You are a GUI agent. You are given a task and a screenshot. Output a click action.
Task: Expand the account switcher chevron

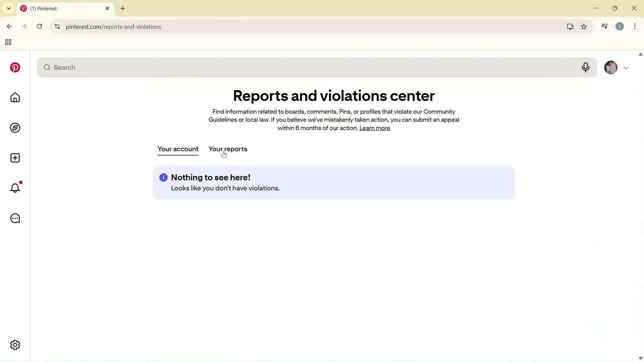point(626,67)
